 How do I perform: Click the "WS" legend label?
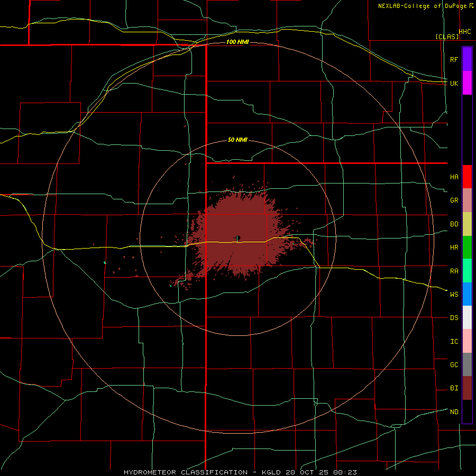(x=454, y=294)
